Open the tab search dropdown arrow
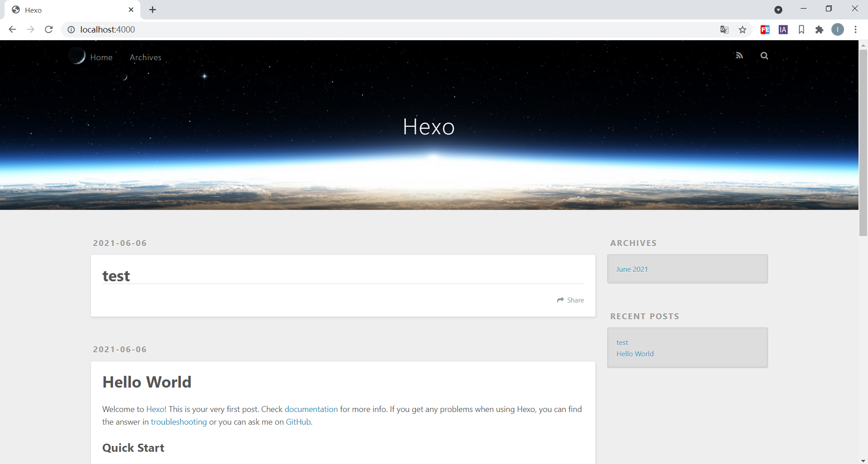Image resolution: width=868 pixels, height=464 pixels. pyautogui.click(x=778, y=9)
